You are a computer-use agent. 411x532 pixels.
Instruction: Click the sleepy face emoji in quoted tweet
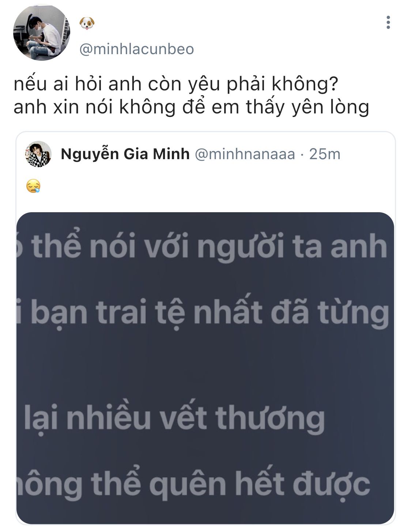[x=33, y=187]
